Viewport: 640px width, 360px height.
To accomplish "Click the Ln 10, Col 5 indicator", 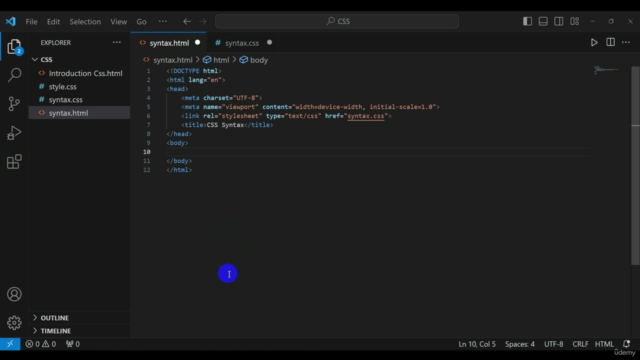I will [x=477, y=344].
